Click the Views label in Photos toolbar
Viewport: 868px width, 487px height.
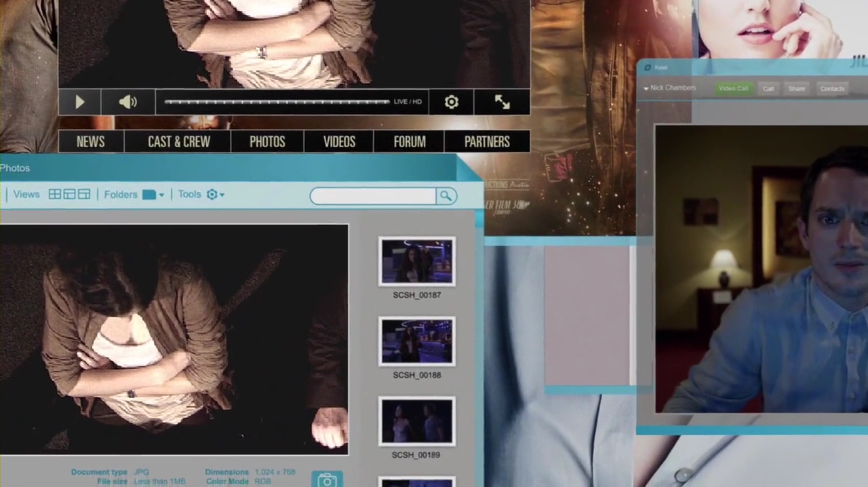tap(26, 195)
